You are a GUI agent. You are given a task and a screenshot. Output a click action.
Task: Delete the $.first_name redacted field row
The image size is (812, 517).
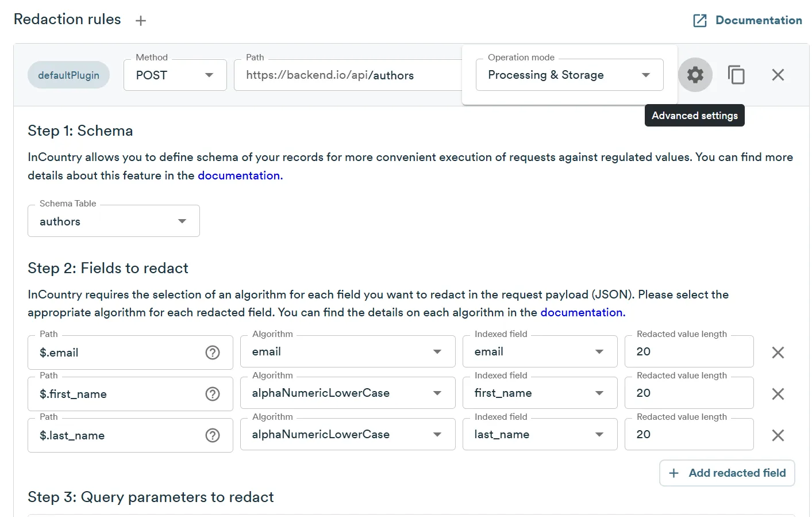coord(778,394)
